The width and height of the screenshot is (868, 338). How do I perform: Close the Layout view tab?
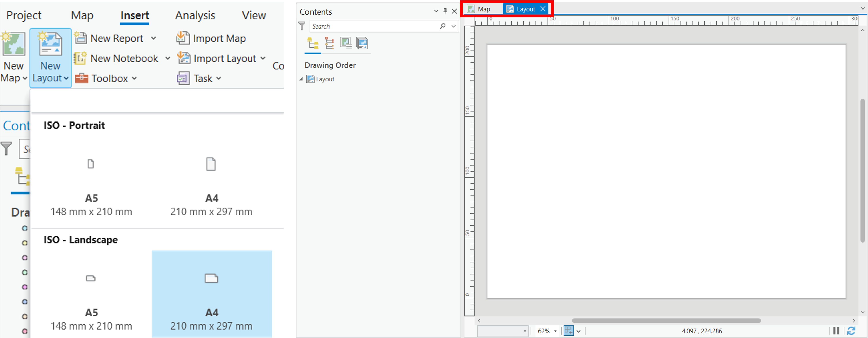543,9
